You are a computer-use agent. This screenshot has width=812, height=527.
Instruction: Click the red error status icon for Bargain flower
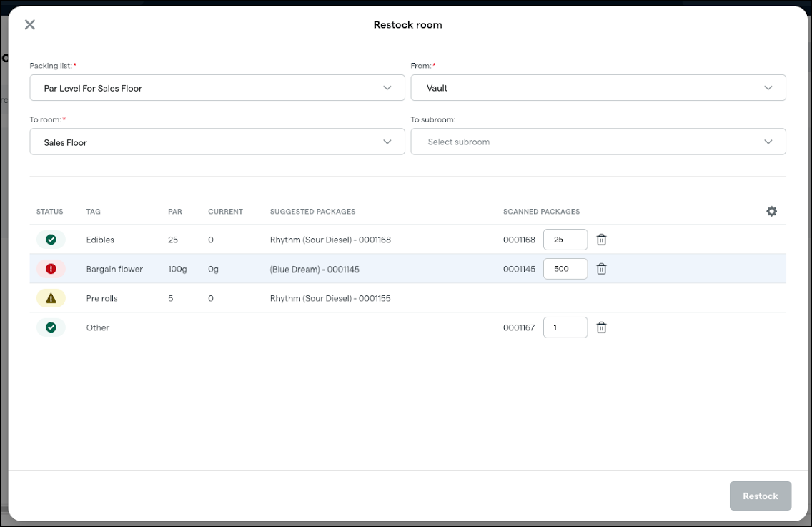(x=51, y=268)
